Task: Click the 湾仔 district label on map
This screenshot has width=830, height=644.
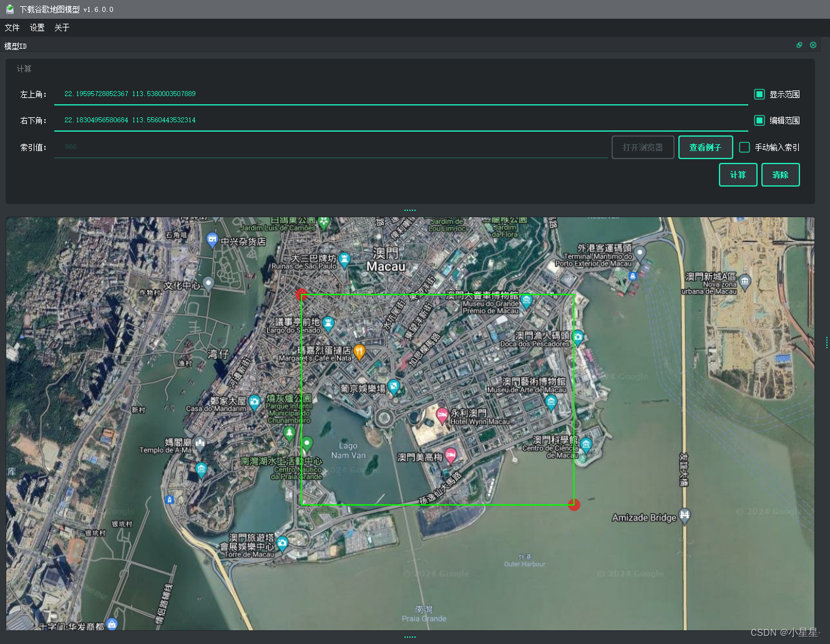Action: point(218,354)
